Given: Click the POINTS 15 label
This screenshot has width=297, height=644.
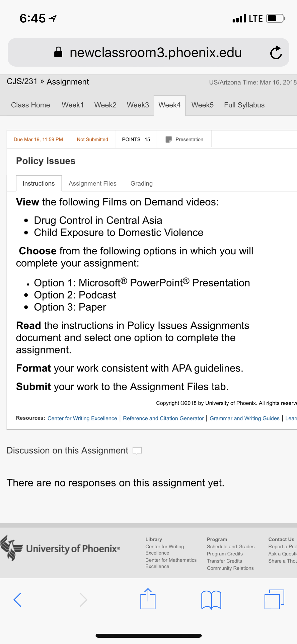Looking at the screenshot, I should 136,139.
